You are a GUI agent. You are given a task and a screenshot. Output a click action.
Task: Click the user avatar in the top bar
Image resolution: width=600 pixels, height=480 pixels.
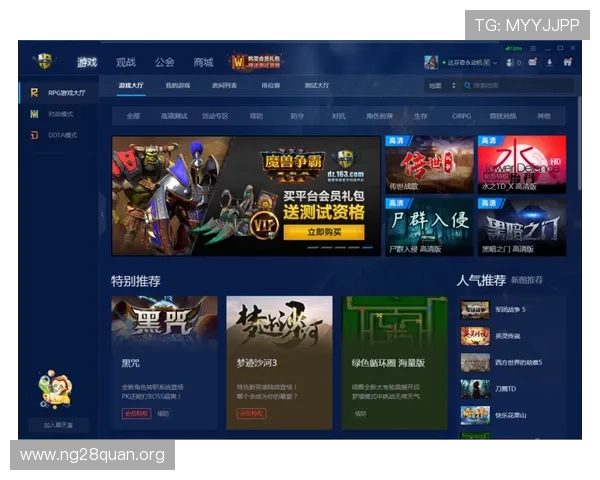(431, 62)
